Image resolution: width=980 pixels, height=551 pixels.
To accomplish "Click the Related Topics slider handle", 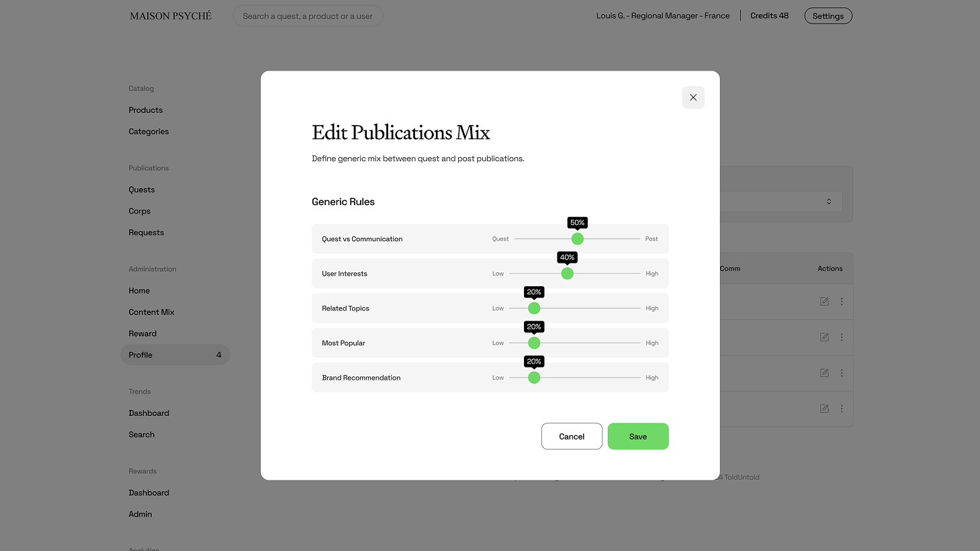I will click(x=534, y=308).
